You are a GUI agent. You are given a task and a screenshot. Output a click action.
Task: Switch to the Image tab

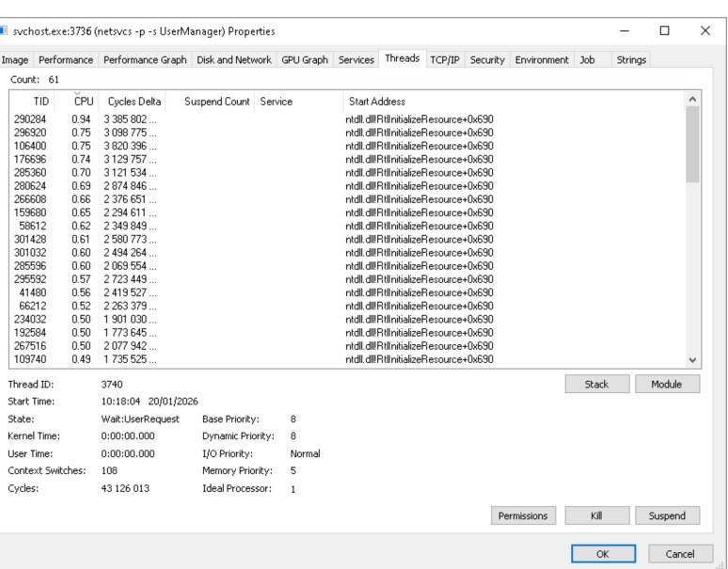(x=15, y=60)
